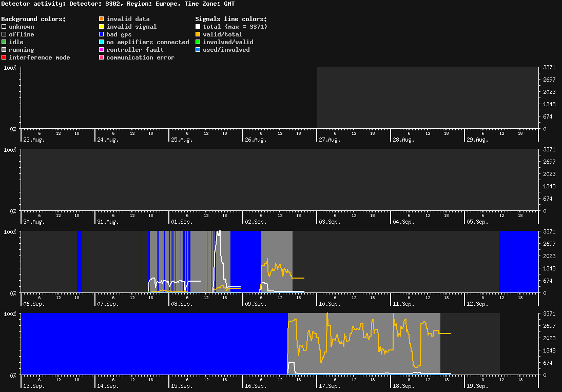Click the 13.Sep. date label
Image resolution: width=562 pixels, height=392 pixels.
tap(34, 386)
